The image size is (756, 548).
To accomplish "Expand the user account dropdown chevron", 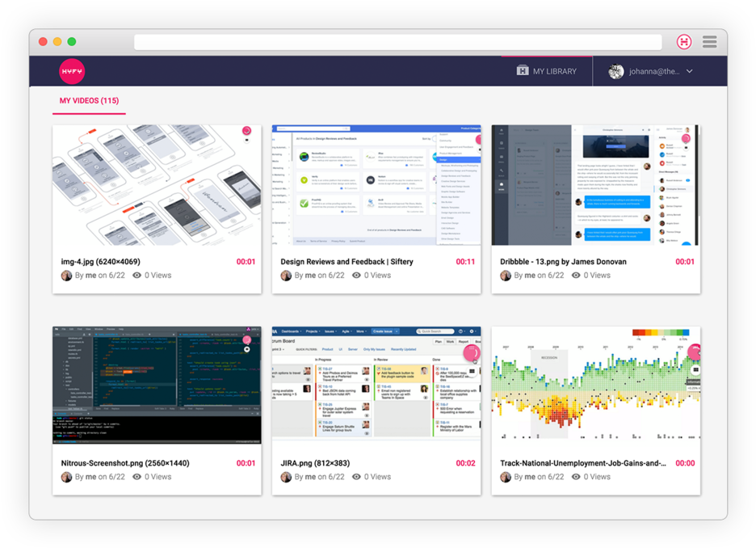I will [x=689, y=71].
